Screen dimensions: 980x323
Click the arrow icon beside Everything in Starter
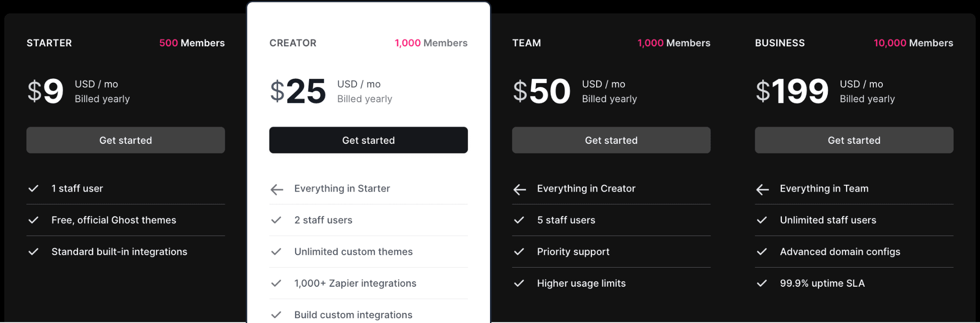point(277,190)
